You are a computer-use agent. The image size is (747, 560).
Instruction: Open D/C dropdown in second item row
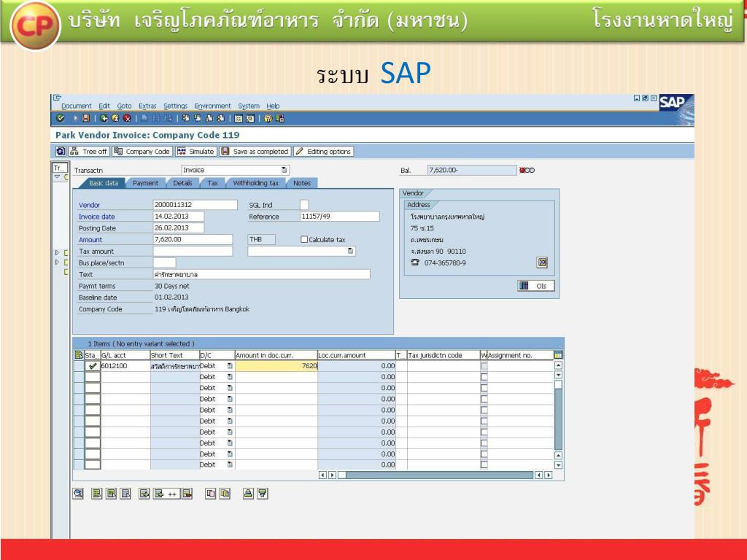point(230,377)
